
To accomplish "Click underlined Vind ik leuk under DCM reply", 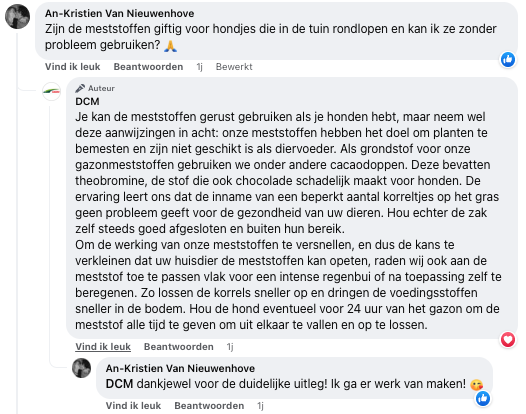I will coord(103,347).
